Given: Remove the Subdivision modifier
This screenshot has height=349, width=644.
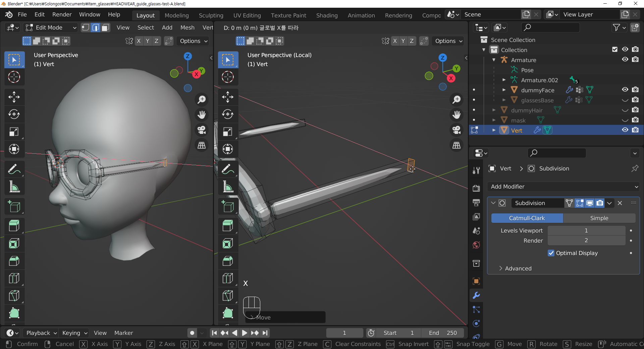Looking at the screenshot, I should (620, 203).
